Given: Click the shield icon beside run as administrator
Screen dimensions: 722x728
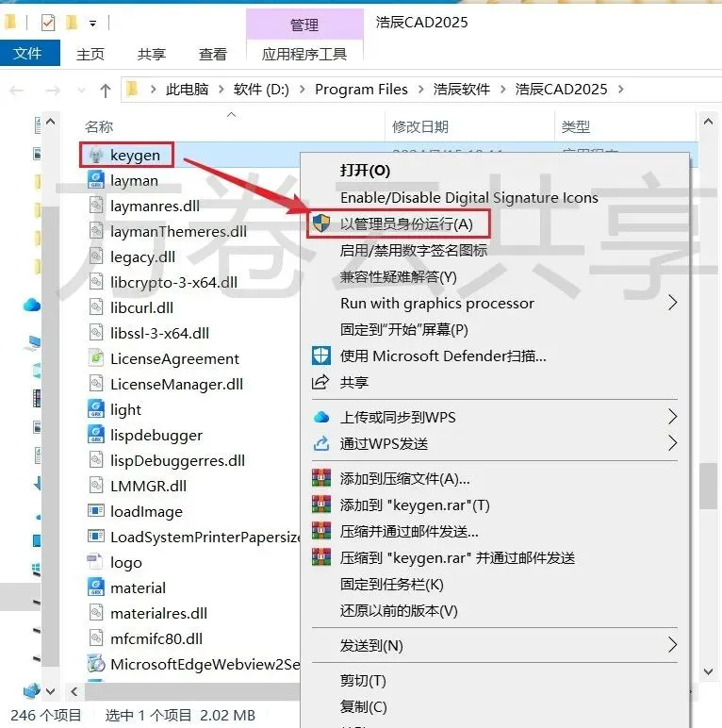Looking at the screenshot, I should pos(321,223).
